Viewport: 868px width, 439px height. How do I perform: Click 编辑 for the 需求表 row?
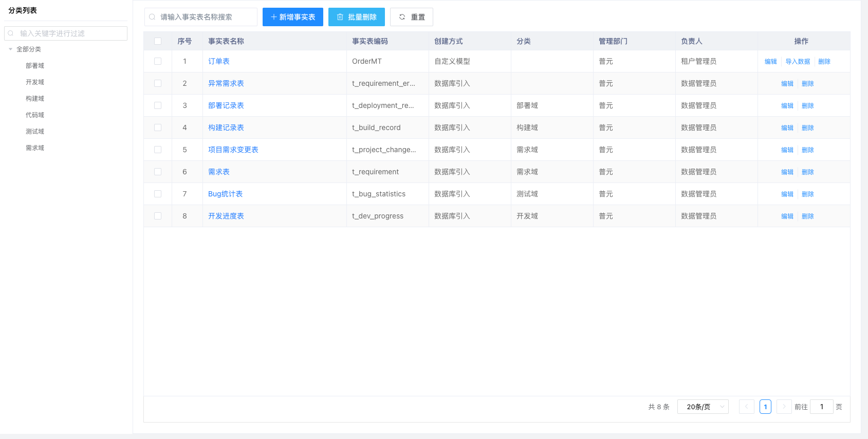[787, 172]
